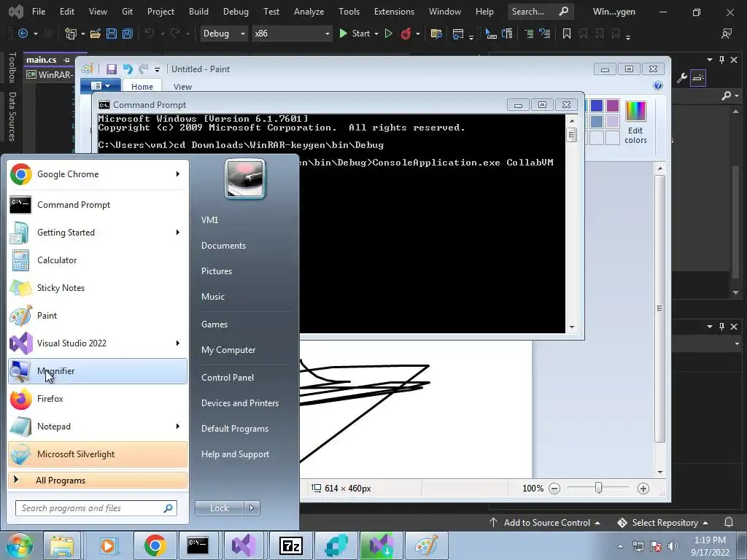Expand the Notepad jump list arrow

[x=178, y=426]
